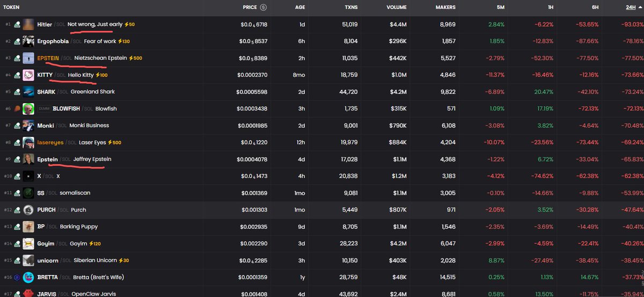Screen dimensions: 644x297
Task: Click the boost 120 badge on Goyim
Action: [x=94, y=244]
